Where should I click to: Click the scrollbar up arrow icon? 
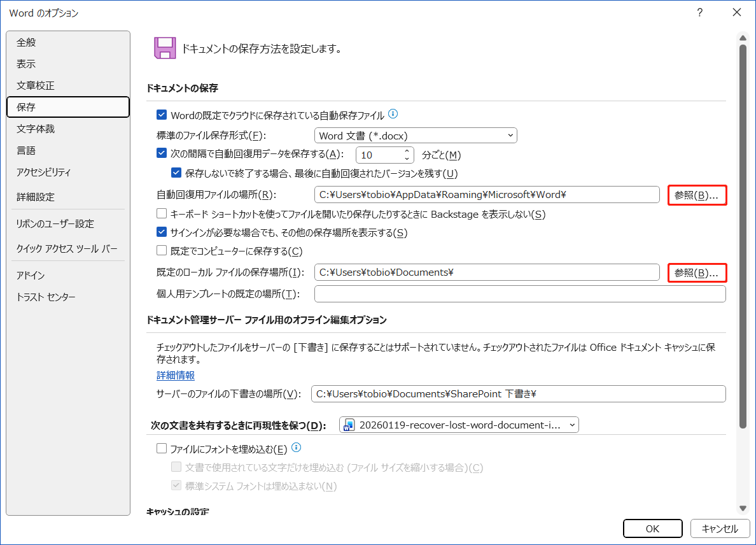point(743,38)
